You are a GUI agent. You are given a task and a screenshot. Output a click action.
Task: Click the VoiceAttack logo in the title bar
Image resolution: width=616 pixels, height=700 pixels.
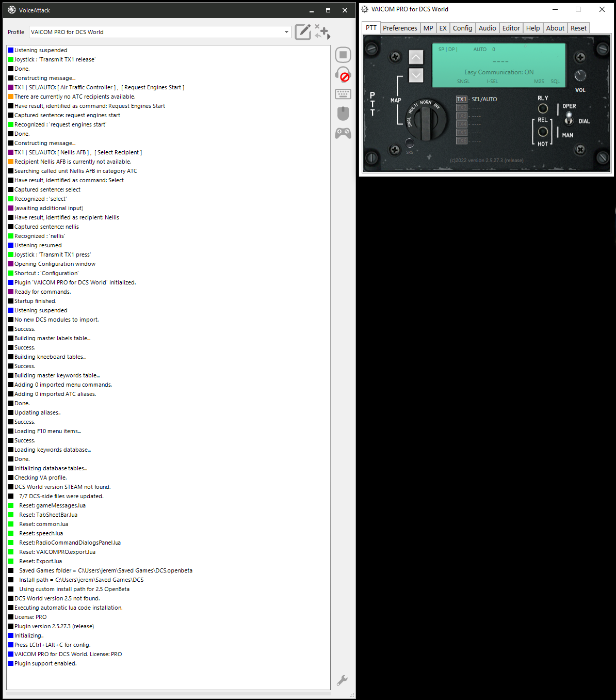coord(12,10)
